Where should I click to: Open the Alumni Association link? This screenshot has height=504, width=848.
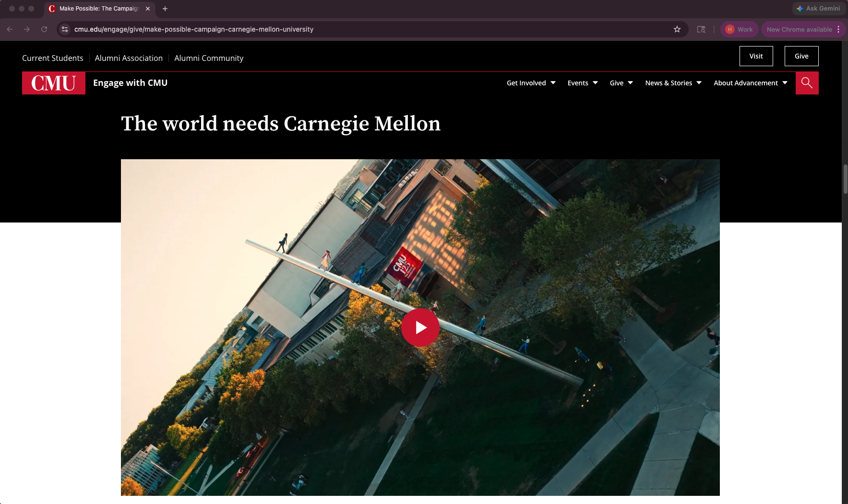coord(129,58)
